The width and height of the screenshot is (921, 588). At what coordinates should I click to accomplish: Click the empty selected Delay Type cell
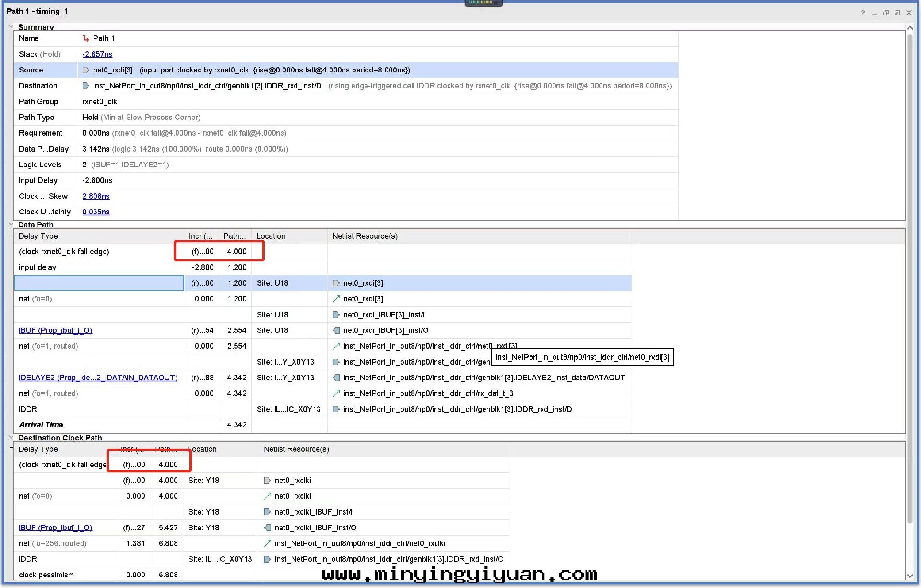(x=99, y=283)
